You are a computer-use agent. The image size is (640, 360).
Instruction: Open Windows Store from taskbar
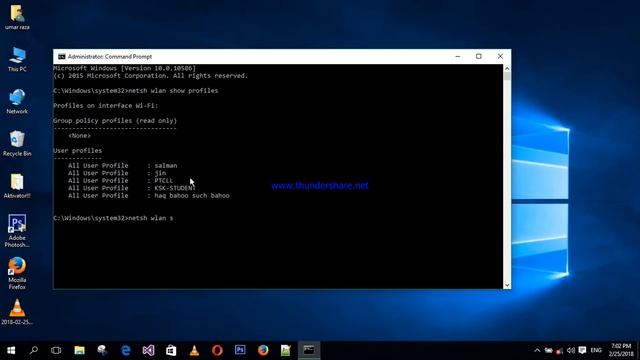coord(171,350)
